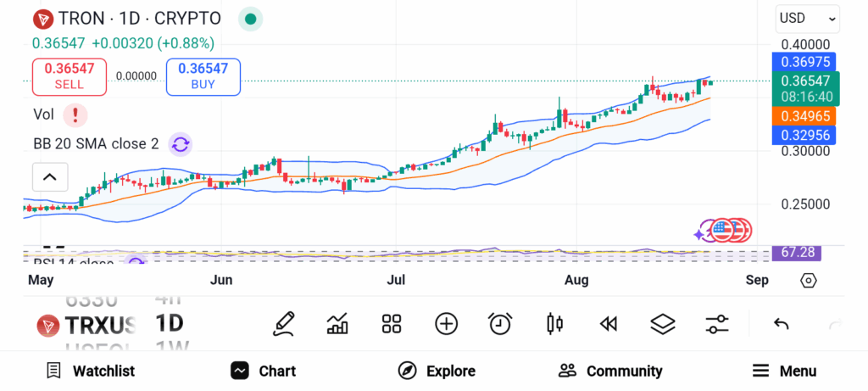868x391 pixels.
Task: Open the indicators chart icon
Action: coord(337,323)
